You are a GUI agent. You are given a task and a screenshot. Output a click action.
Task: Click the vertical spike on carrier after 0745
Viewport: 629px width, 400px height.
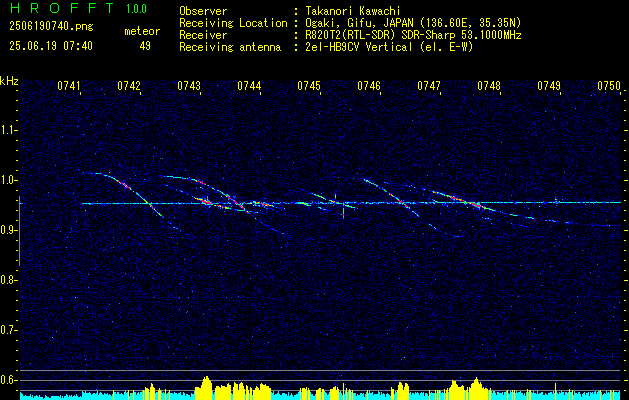point(343,210)
